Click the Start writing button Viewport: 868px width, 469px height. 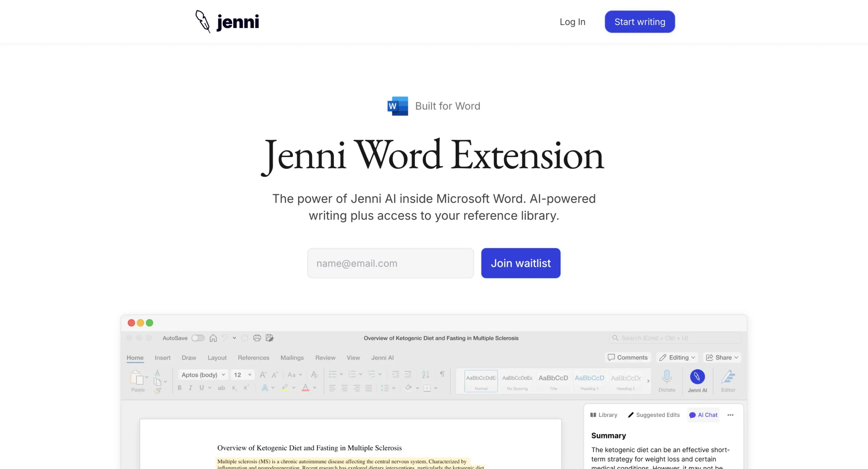pyautogui.click(x=640, y=22)
